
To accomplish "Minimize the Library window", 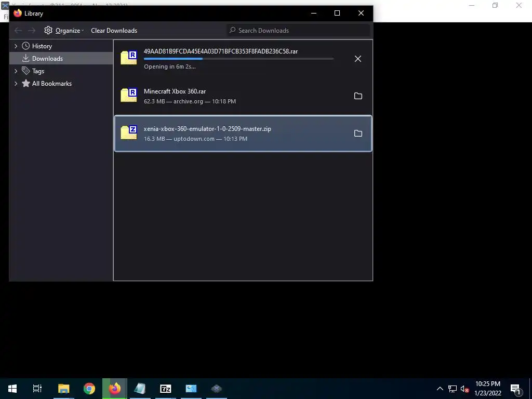I will [314, 13].
